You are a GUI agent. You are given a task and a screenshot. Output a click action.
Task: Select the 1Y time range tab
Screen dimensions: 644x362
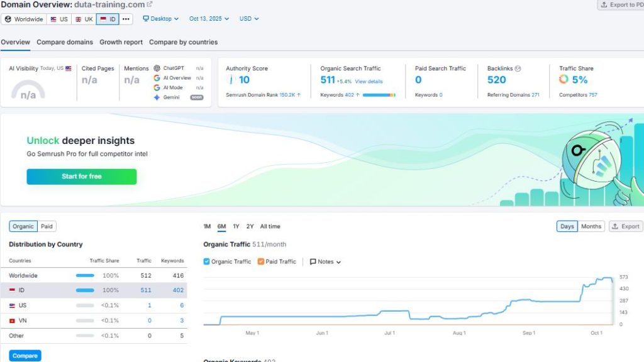pos(236,226)
